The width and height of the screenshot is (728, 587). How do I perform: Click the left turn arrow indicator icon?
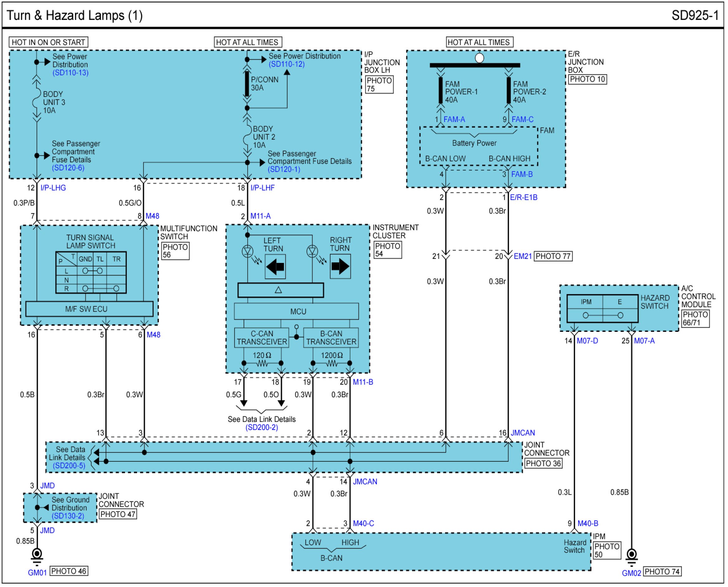275,267
